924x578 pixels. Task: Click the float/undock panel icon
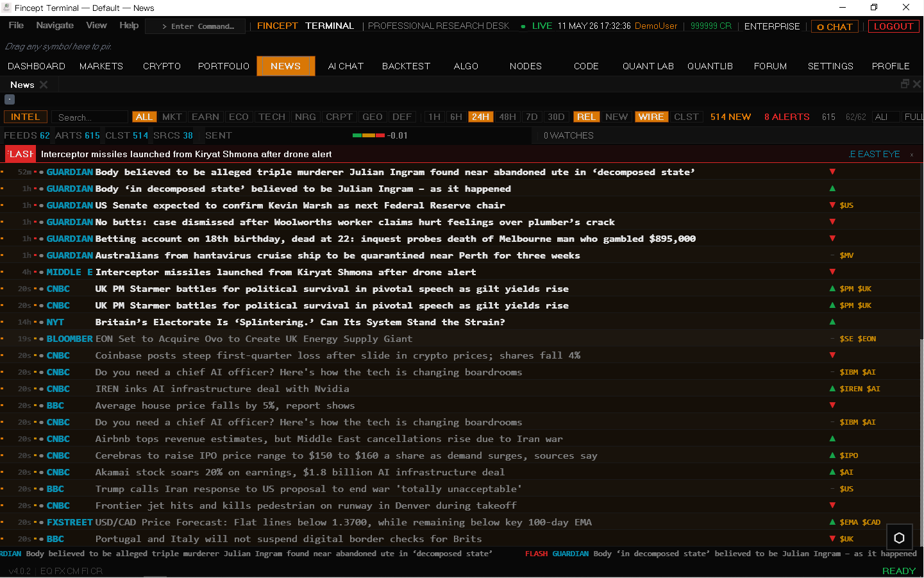coord(905,84)
